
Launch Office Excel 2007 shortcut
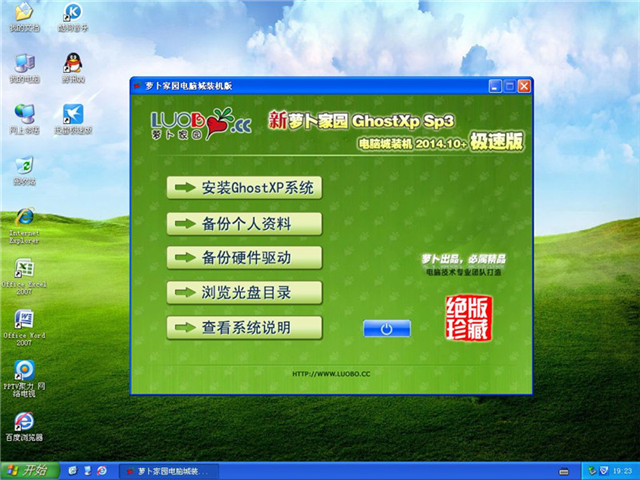[24, 276]
